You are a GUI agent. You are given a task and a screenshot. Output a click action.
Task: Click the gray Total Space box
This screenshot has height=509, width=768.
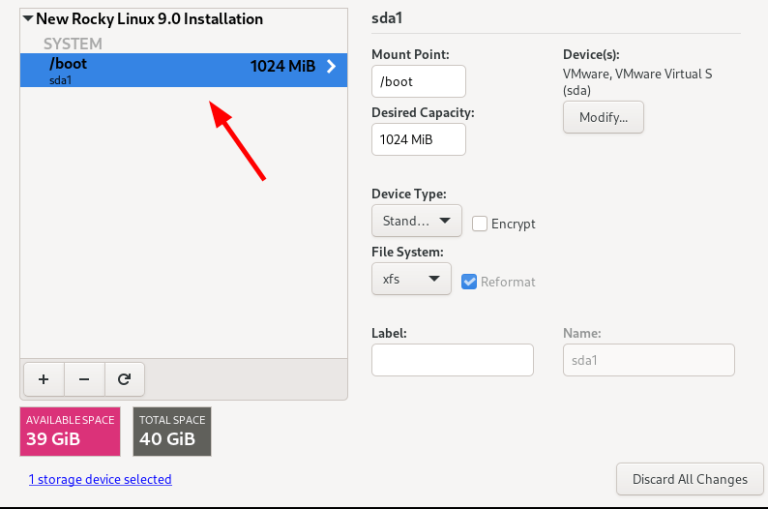point(172,431)
